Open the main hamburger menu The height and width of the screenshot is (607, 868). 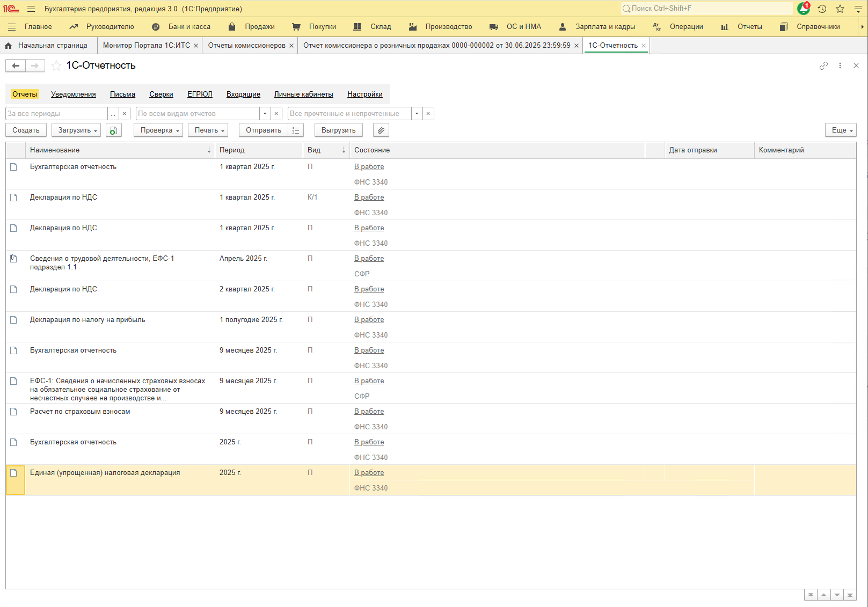(31, 9)
